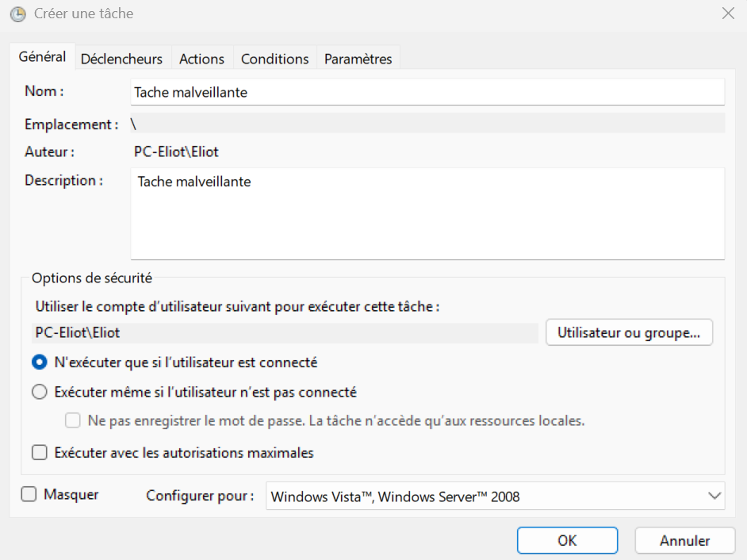Click the Options de sécurité group label
The image size is (747, 560).
[x=92, y=278]
